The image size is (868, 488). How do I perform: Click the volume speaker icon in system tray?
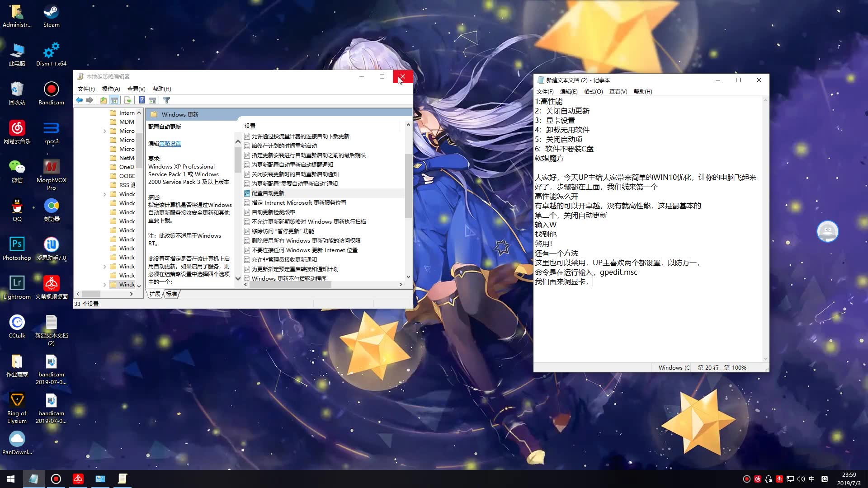801,479
